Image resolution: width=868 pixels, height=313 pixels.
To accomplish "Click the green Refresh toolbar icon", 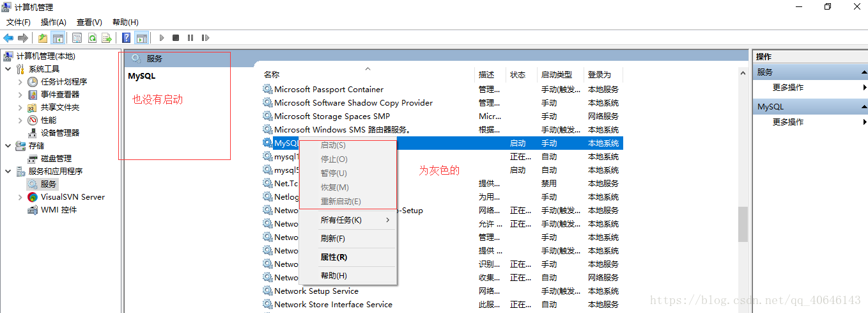I will click(92, 38).
